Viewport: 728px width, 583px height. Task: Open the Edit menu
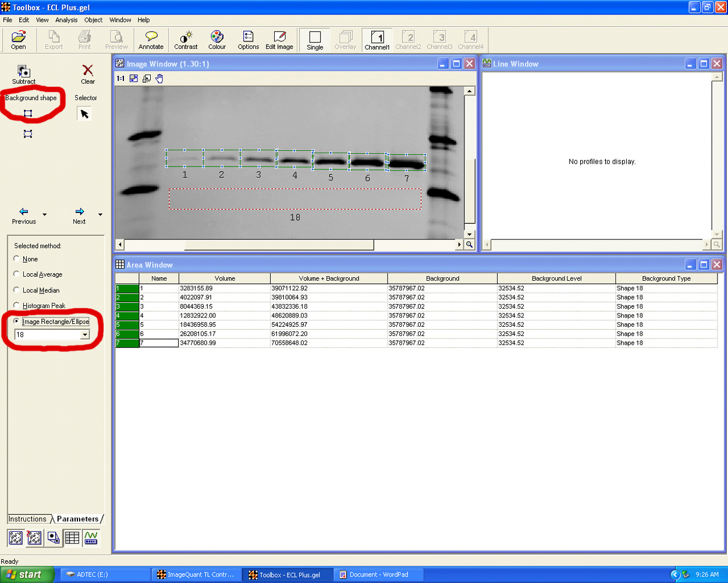pyautogui.click(x=24, y=20)
